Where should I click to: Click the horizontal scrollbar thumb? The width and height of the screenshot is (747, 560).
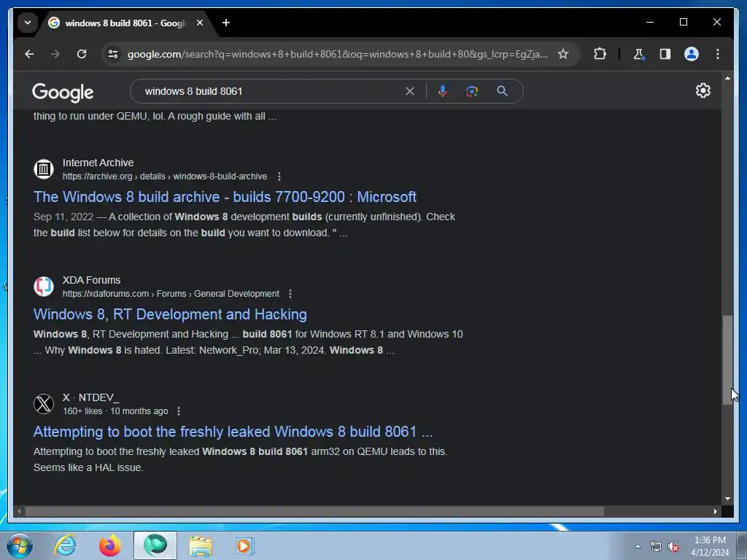(314, 511)
